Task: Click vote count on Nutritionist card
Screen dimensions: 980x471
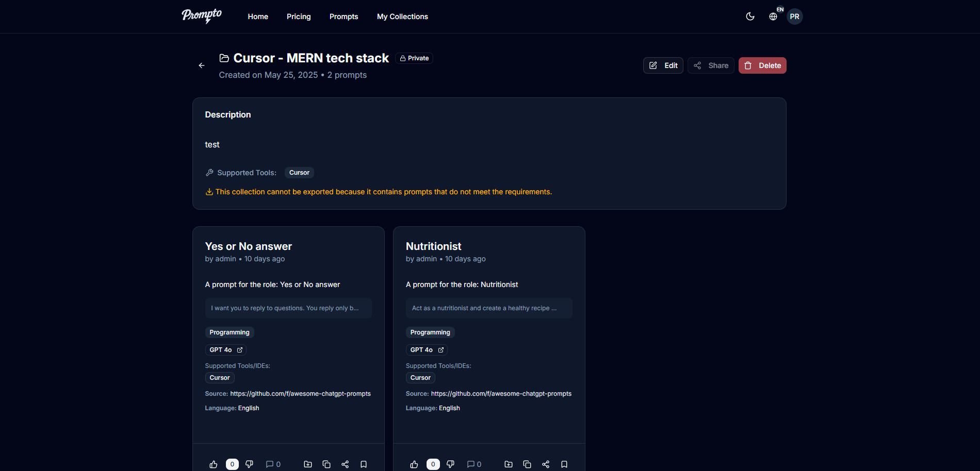Action: [433, 464]
